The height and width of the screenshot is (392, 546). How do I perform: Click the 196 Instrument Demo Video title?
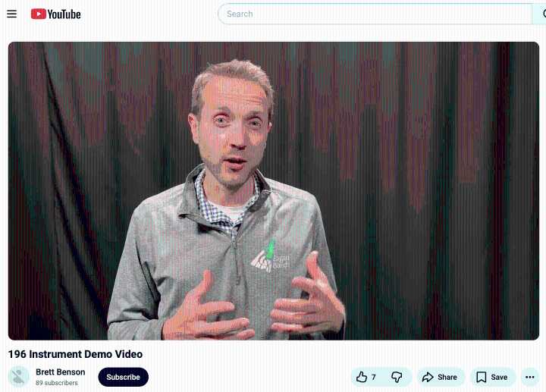(75, 354)
